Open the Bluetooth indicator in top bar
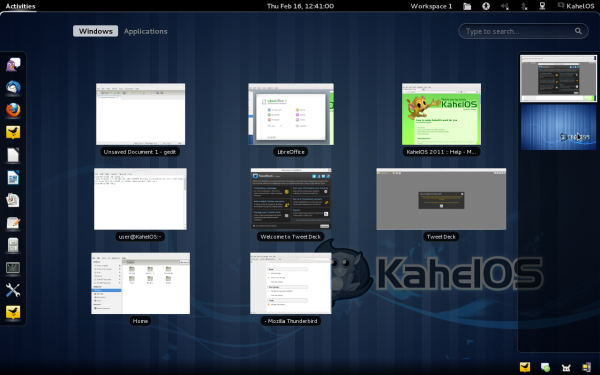Viewport: 600px width, 375px height. click(524, 6)
